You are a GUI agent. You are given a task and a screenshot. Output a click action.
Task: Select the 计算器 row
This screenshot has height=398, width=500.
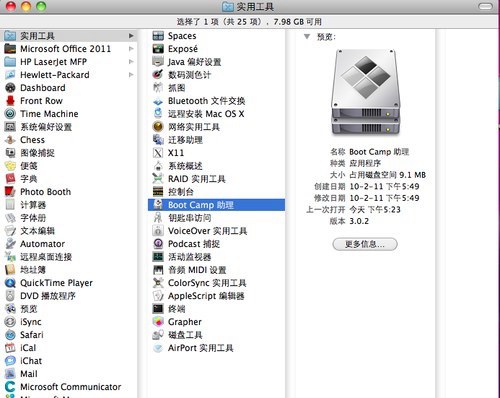[x=69, y=205]
